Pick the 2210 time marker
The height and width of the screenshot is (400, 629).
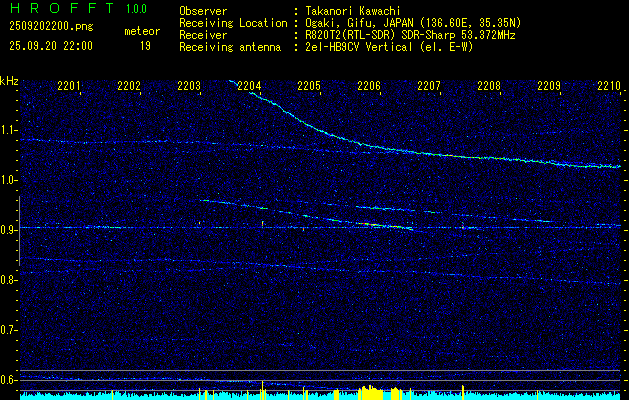[608, 87]
